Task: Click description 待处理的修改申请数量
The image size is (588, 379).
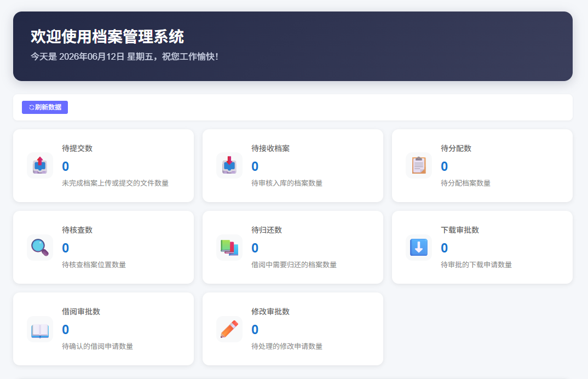Action: click(287, 346)
